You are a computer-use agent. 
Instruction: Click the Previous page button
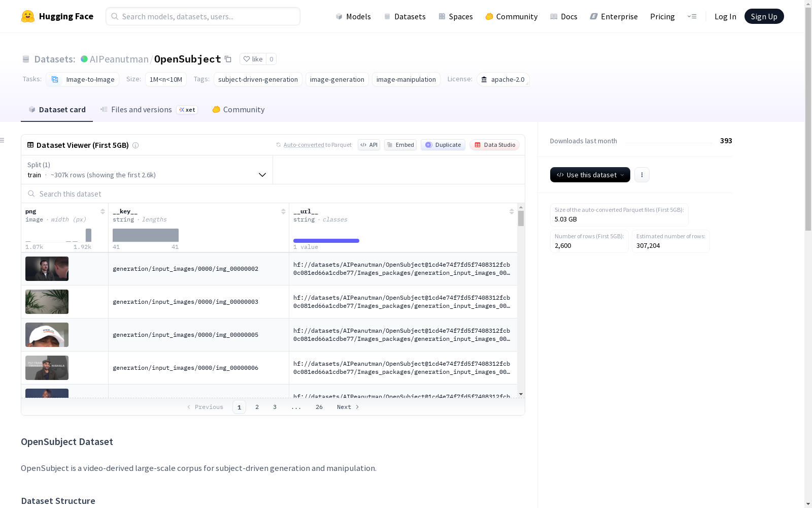pos(205,407)
